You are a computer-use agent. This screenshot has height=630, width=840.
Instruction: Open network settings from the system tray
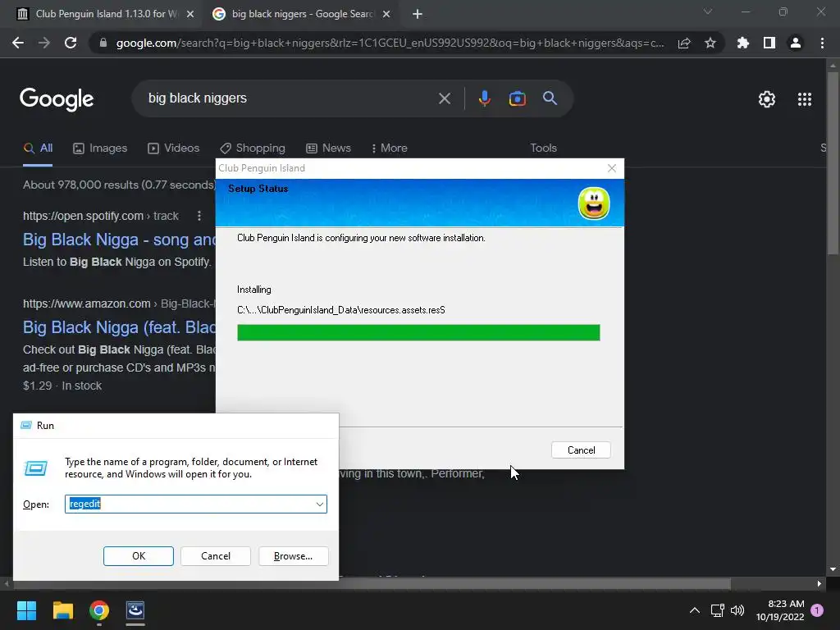click(x=717, y=610)
